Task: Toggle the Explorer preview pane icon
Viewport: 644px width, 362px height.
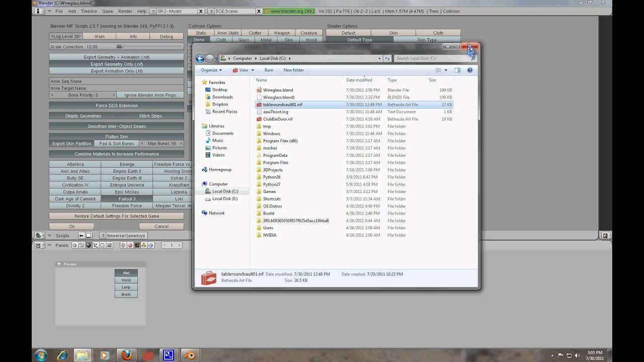Action: click(x=457, y=70)
